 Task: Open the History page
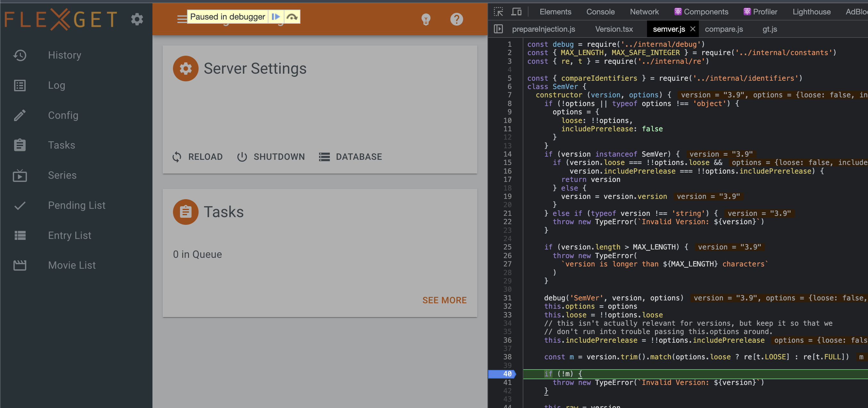click(x=64, y=55)
